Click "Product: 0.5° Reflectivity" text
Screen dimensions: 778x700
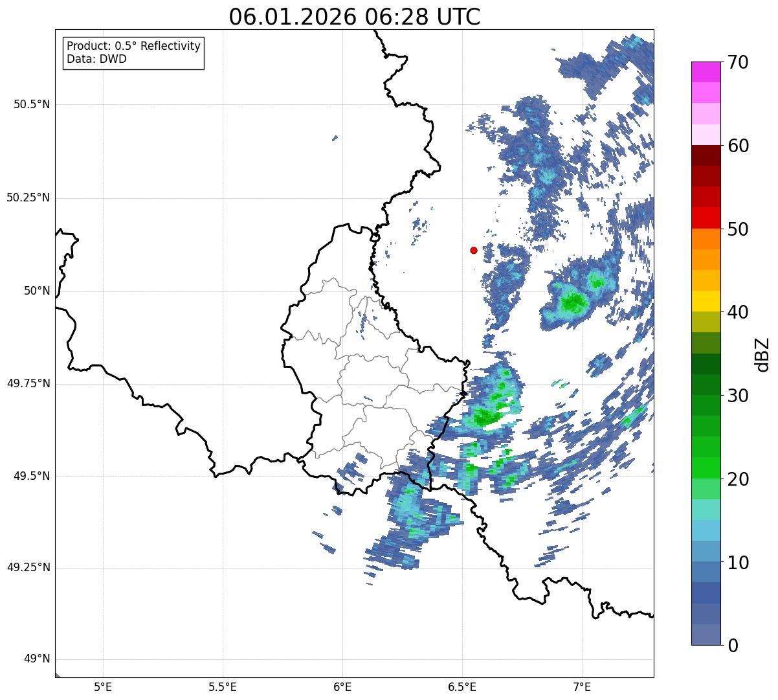pos(134,47)
